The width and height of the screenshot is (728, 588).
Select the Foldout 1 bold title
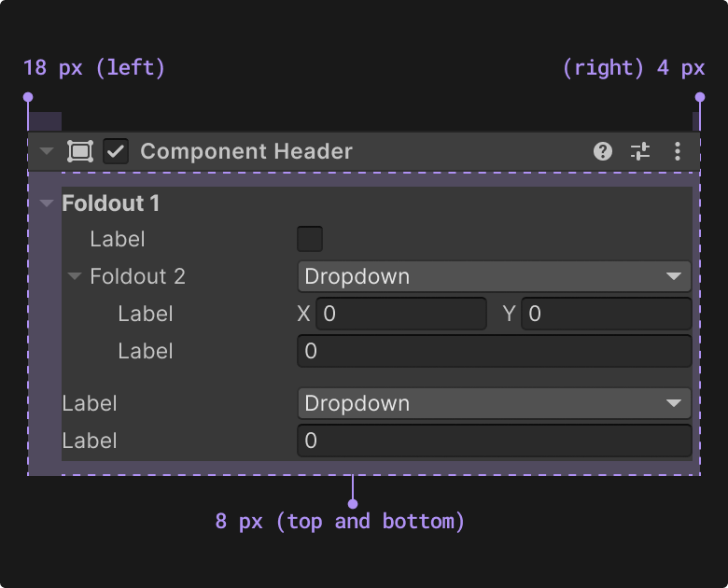110,203
